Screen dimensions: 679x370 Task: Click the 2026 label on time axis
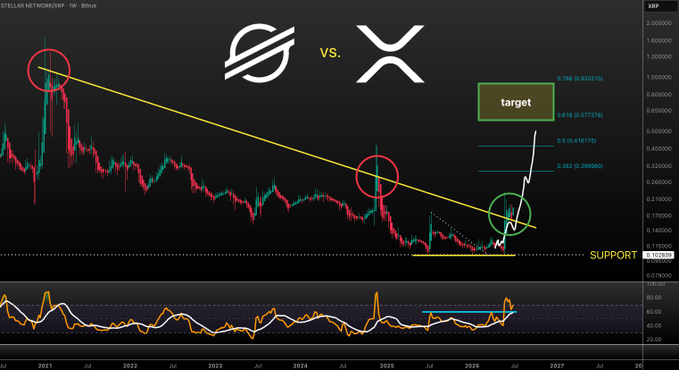pos(472,366)
